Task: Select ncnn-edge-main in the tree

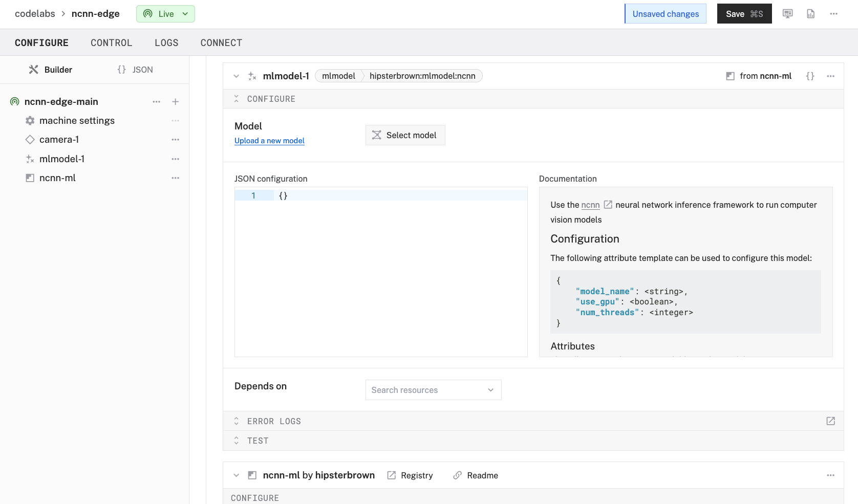Action: [x=61, y=102]
